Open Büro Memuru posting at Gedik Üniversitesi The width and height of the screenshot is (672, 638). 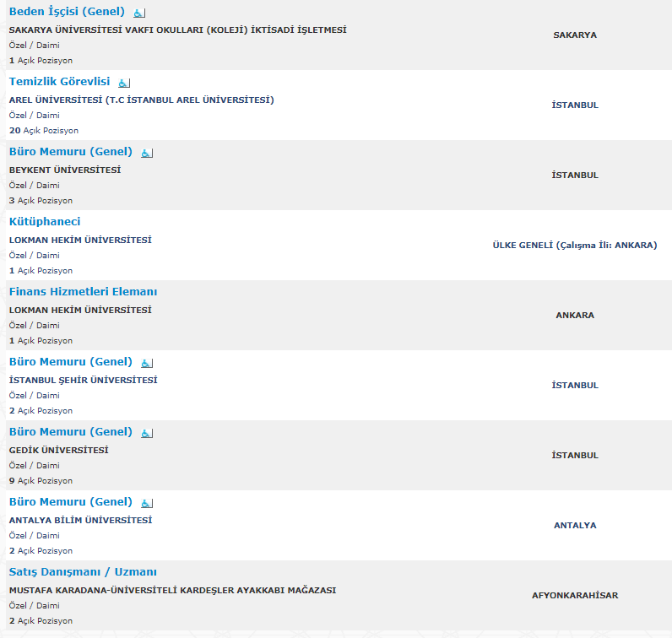(71, 432)
